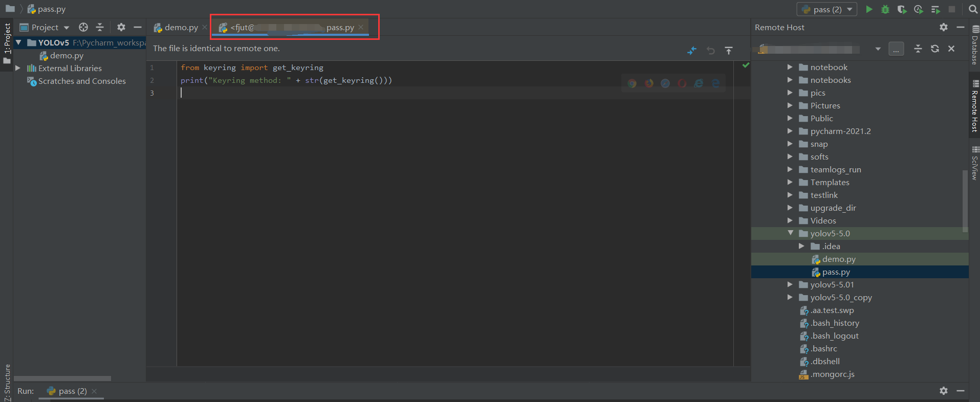The width and height of the screenshot is (980, 402).
Task: Open editor in Edge browser icon
Action: [x=715, y=83]
